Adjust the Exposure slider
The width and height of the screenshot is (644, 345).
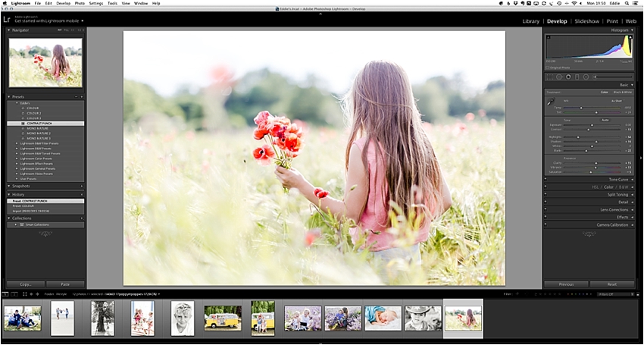click(592, 125)
